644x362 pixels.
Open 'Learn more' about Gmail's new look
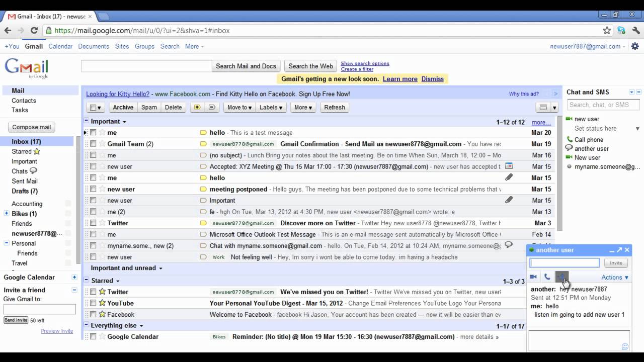coord(400,79)
